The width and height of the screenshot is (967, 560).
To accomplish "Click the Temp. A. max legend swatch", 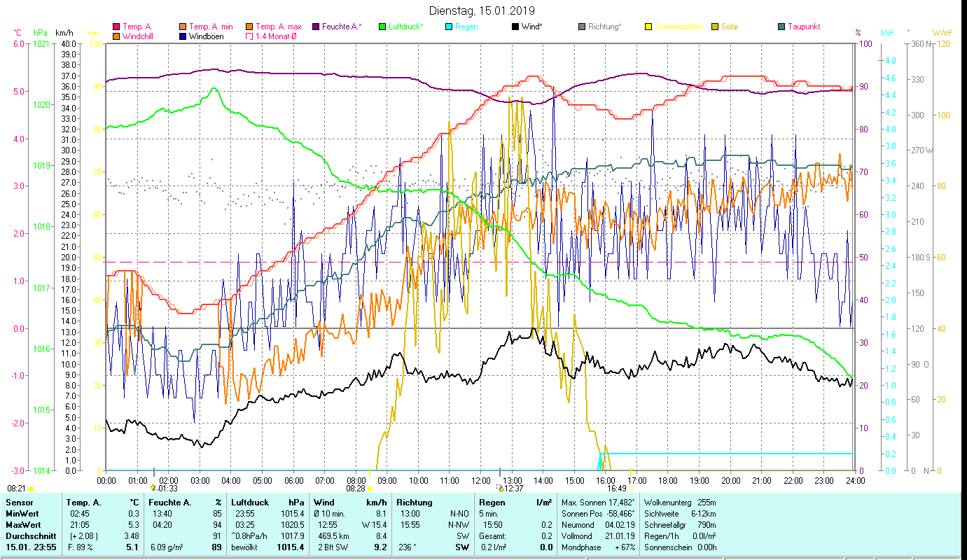I will point(250,27).
